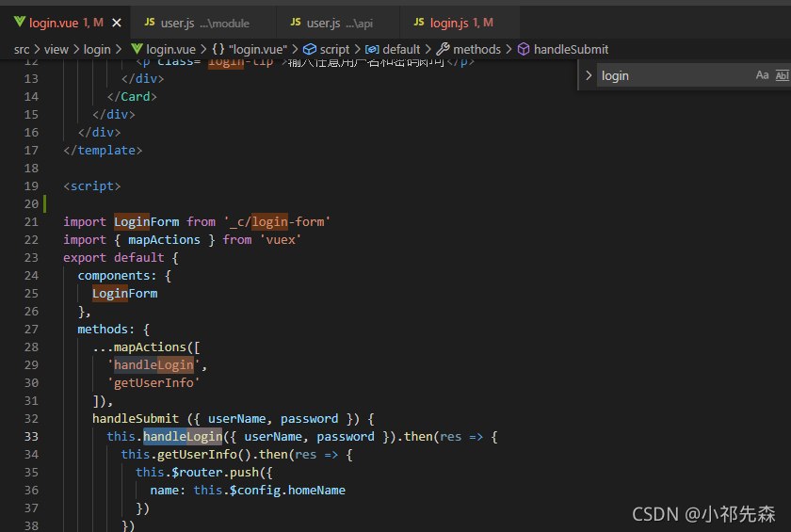Screen dimensions: 791x532
Task: Click the green change marker at line 20
Action: click(45, 203)
